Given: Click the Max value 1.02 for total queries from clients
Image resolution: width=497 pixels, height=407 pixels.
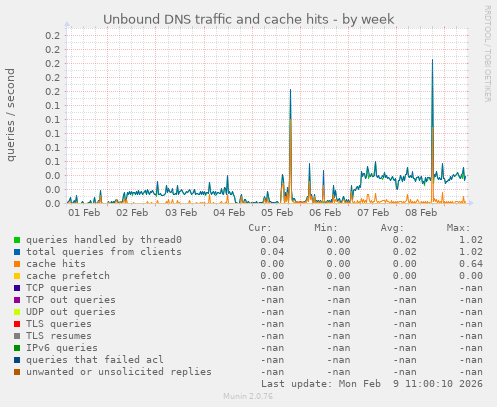Looking at the screenshot, I should pos(471,252).
